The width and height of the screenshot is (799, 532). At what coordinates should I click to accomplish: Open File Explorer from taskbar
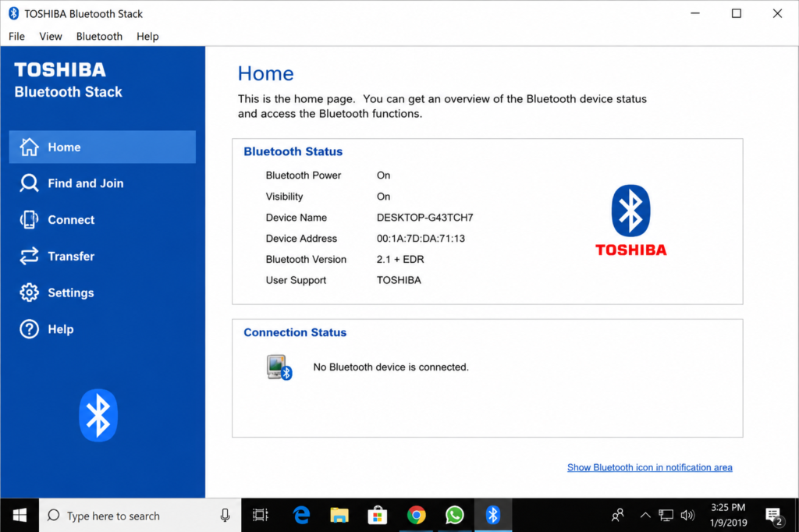pos(339,515)
